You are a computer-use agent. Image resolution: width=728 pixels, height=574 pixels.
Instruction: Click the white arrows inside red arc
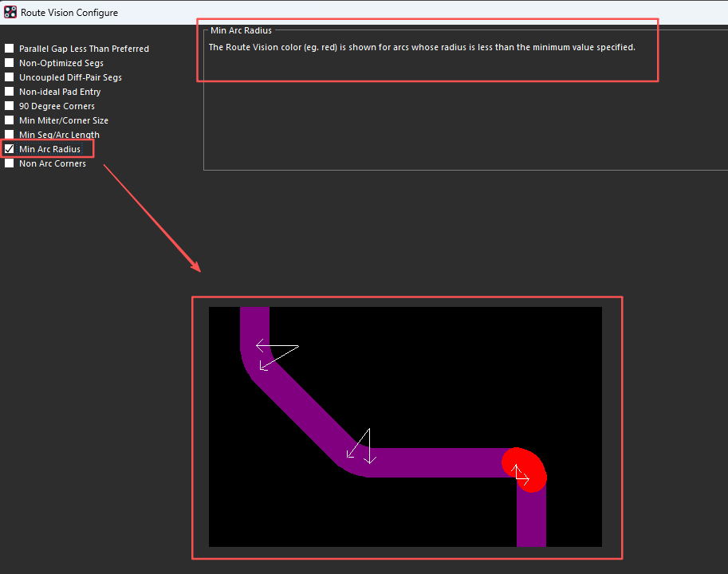coord(520,475)
